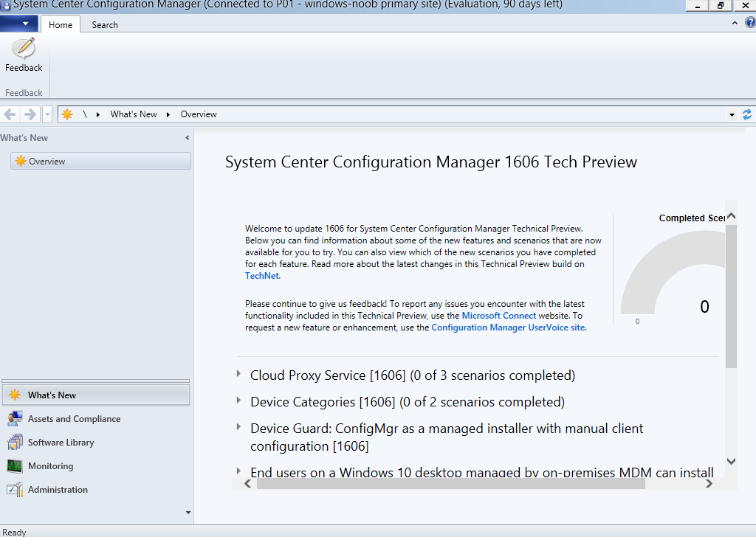Click the star icon in address bar
Screen dimensions: 756x537
67,114
